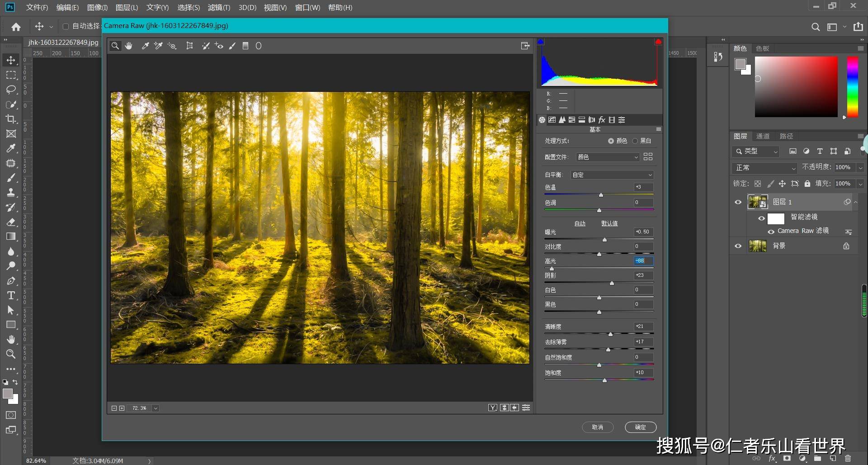This screenshot has width=868, height=465.
Task: Click the 取消 button
Action: point(597,427)
